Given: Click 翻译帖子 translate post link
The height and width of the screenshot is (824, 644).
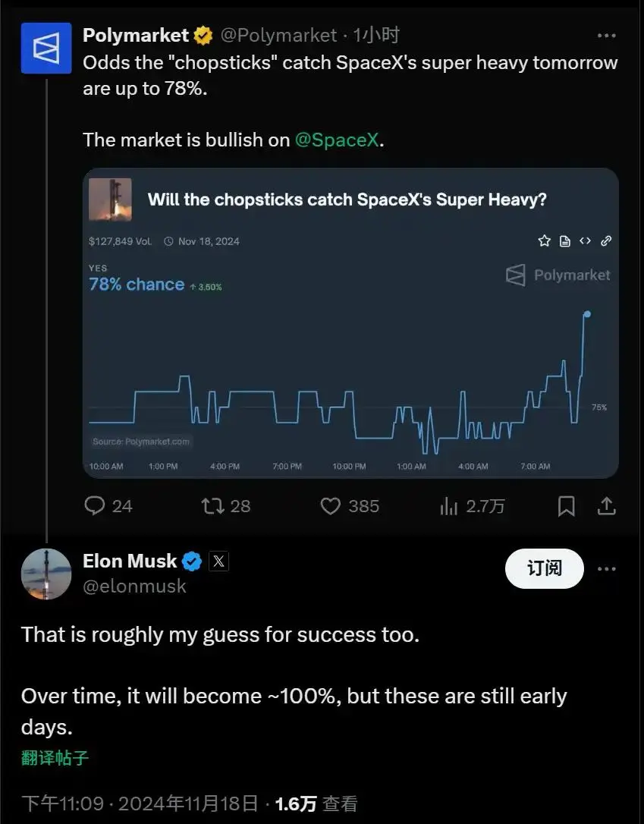Looking at the screenshot, I should tap(55, 758).
